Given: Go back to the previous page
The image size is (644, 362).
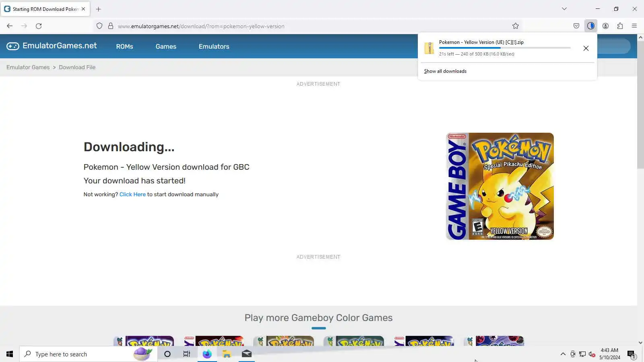Looking at the screenshot, I should (10, 26).
